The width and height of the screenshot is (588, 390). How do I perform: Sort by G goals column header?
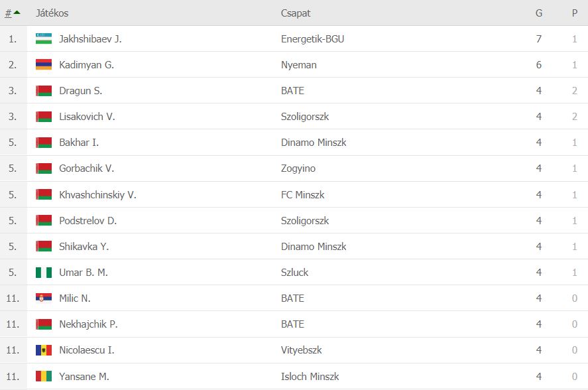[x=538, y=13]
